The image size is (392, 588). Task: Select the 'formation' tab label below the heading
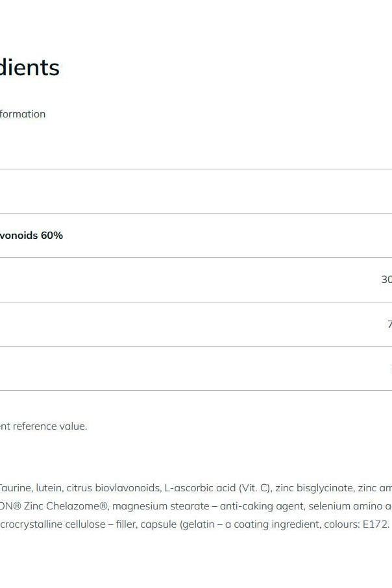23,114
